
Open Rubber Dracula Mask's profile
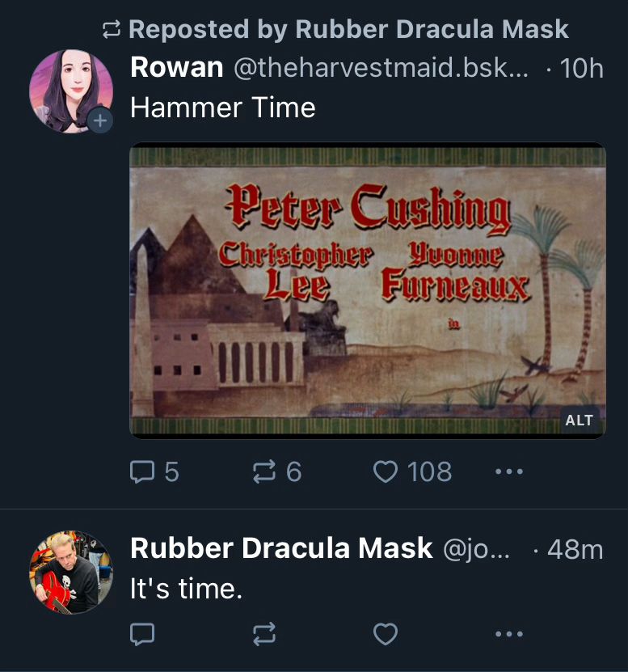281,548
